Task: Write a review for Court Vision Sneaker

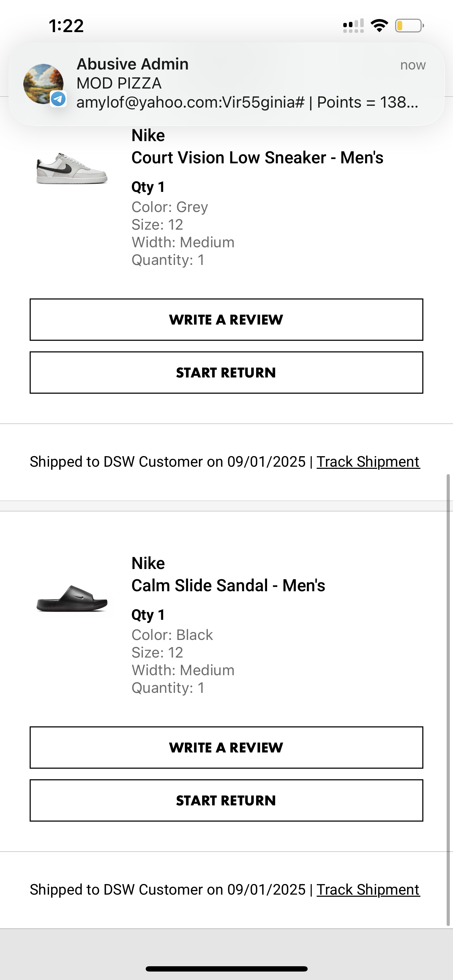Action: pyautogui.click(x=226, y=320)
